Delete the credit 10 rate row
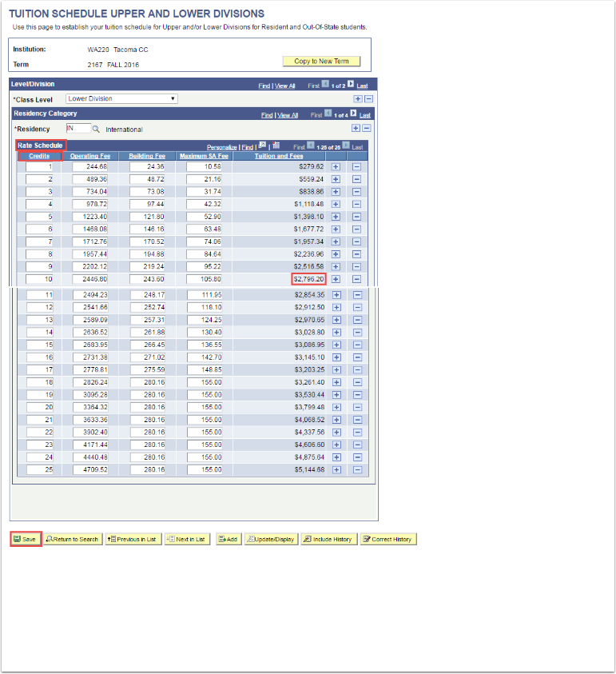Viewport: 616px width, 674px height. [x=356, y=279]
